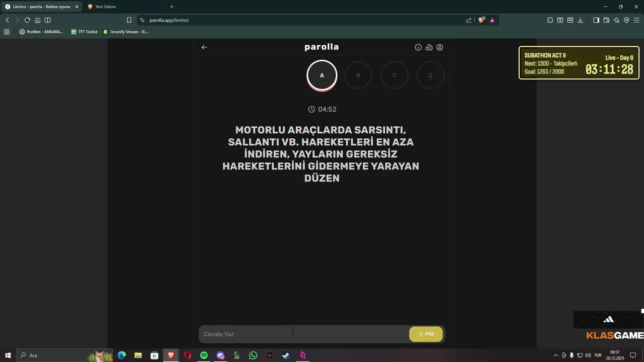Open the parolla statistics chart icon

[x=429, y=47]
